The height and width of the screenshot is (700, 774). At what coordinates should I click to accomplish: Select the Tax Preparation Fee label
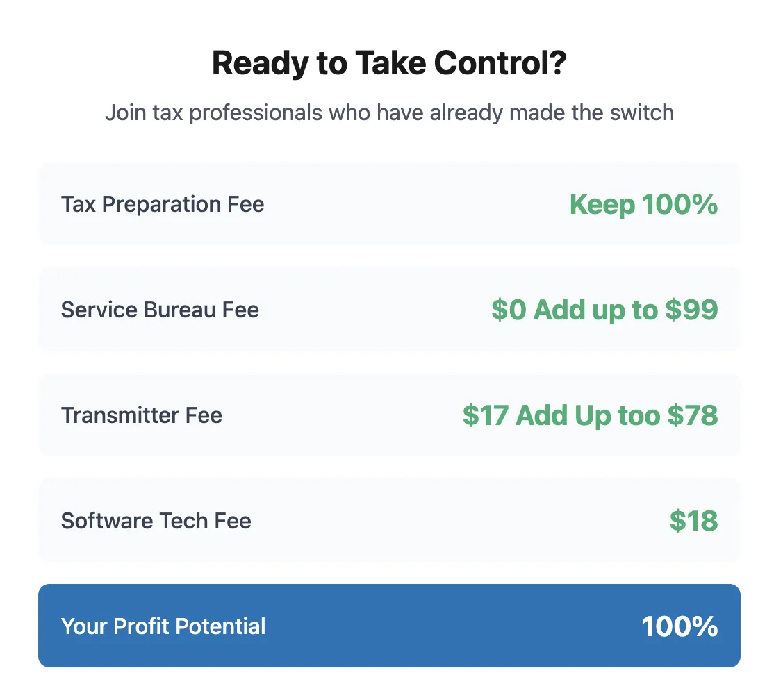[163, 204]
